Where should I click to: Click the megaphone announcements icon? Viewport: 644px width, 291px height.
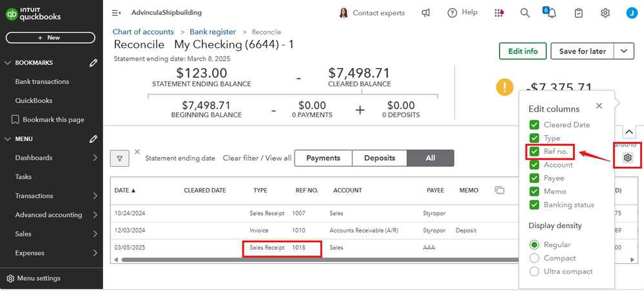coord(426,13)
